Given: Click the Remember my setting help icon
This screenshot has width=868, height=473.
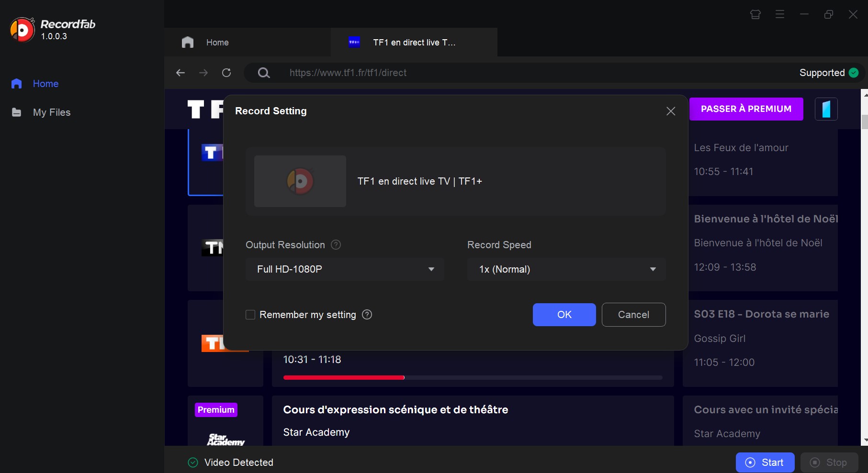Looking at the screenshot, I should (x=367, y=315).
